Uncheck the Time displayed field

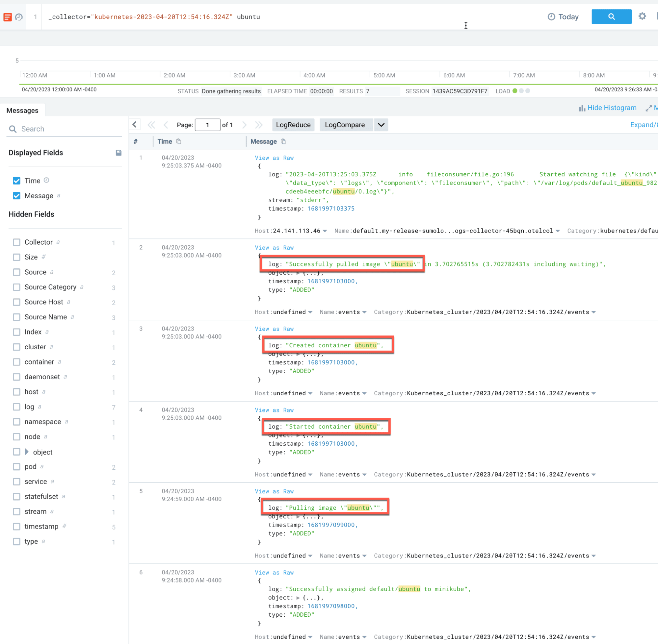(x=16, y=181)
